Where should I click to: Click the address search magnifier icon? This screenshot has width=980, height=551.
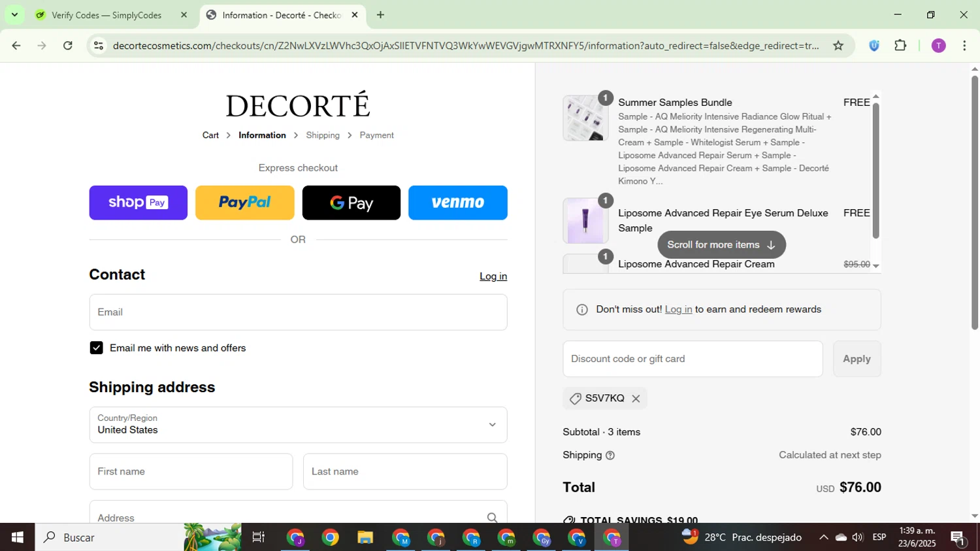[493, 518]
